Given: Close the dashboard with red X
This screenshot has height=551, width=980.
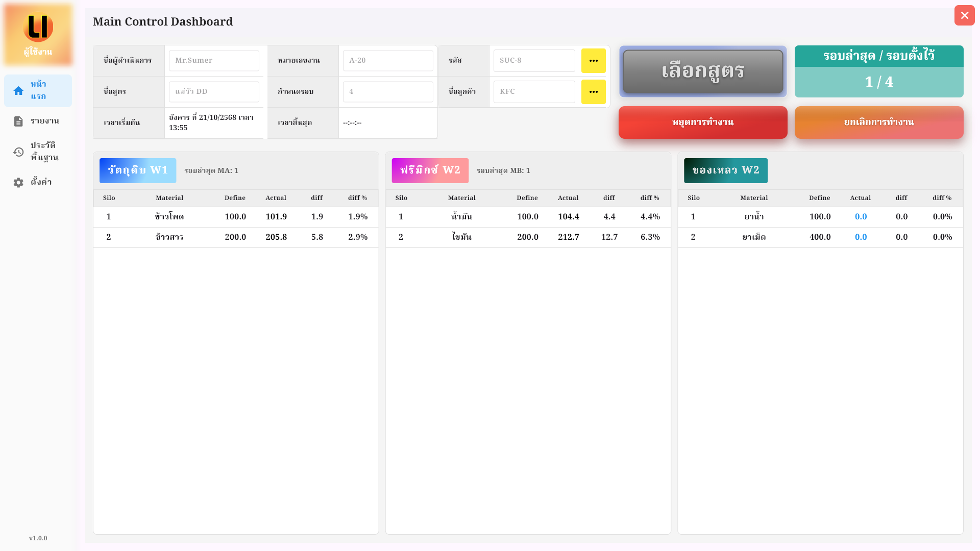Looking at the screenshot, I should tap(964, 15).
